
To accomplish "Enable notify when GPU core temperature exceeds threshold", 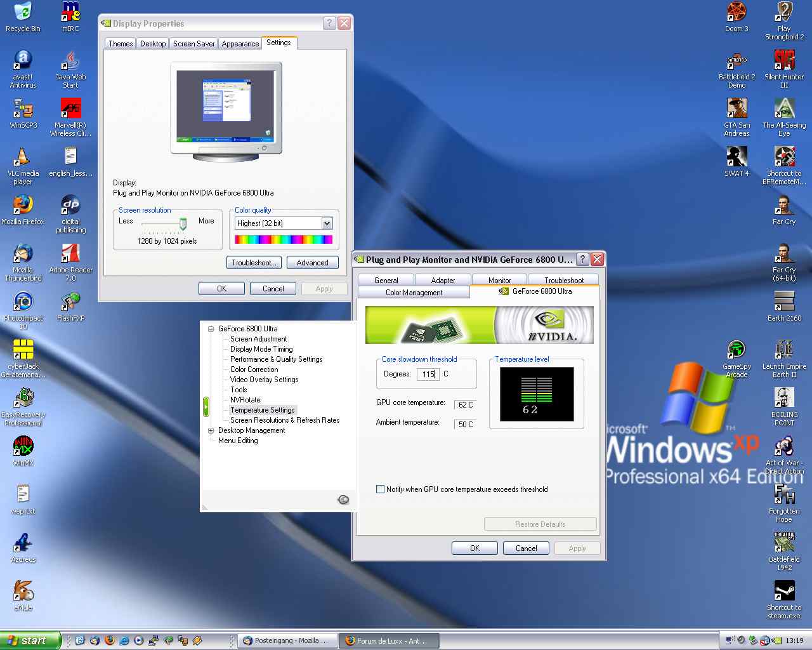I will click(x=380, y=489).
